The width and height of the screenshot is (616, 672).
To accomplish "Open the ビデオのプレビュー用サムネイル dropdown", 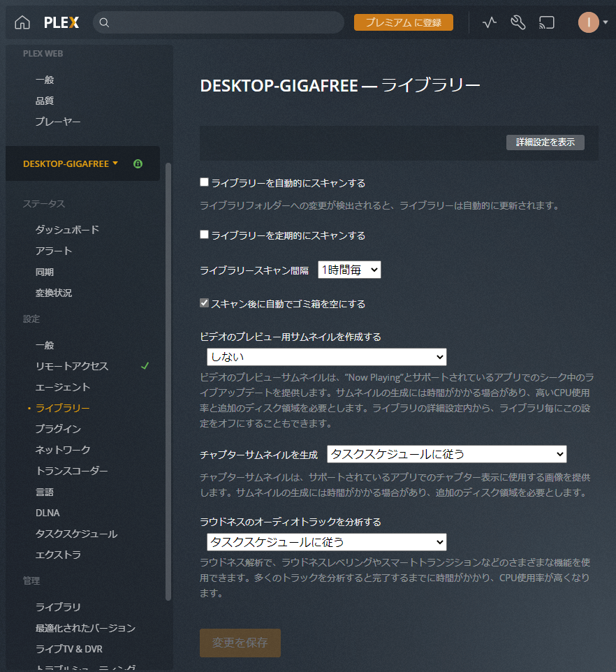I will [326, 357].
